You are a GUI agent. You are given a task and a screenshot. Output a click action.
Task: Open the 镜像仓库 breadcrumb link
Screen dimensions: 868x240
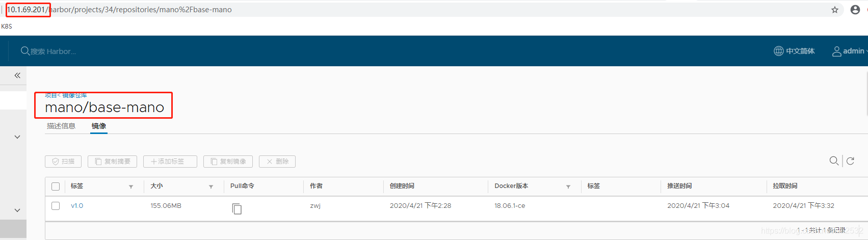pos(74,95)
